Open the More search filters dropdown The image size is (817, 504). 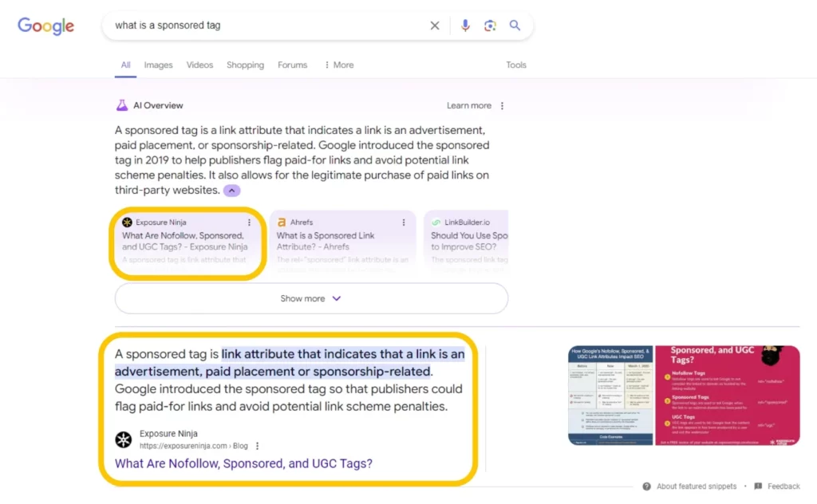click(339, 65)
